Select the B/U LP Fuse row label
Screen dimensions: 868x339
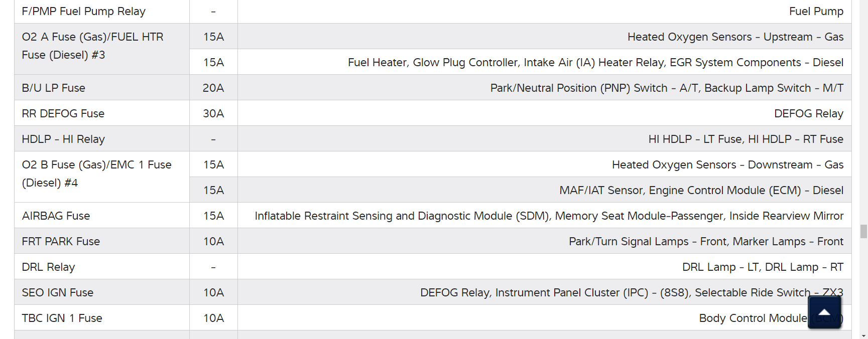tap(53, 88)
